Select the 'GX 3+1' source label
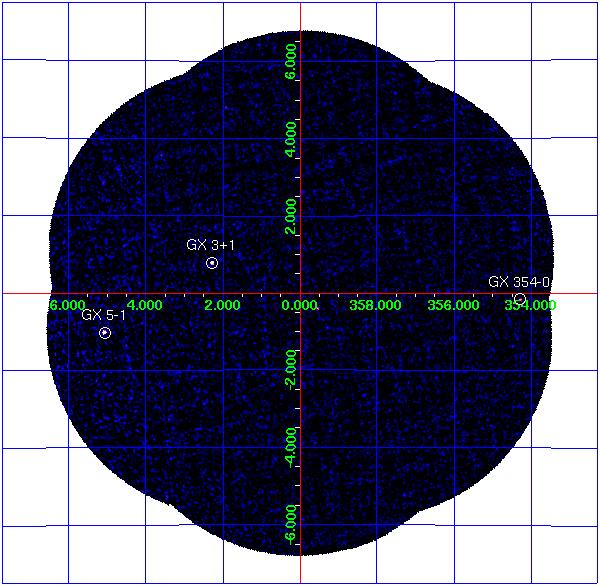The image size is (600, 586). pos(210,245)
